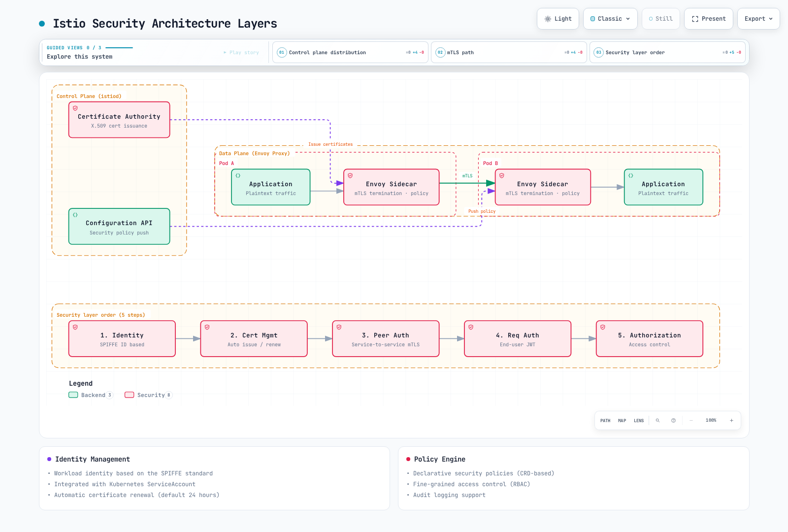Click the Issue certificates edge label
The height and width of the screenshot is (532, 788).
point(330,144)
